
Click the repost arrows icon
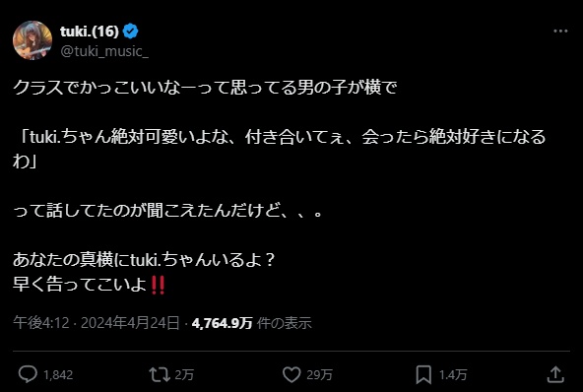click(x=160, y=374)
